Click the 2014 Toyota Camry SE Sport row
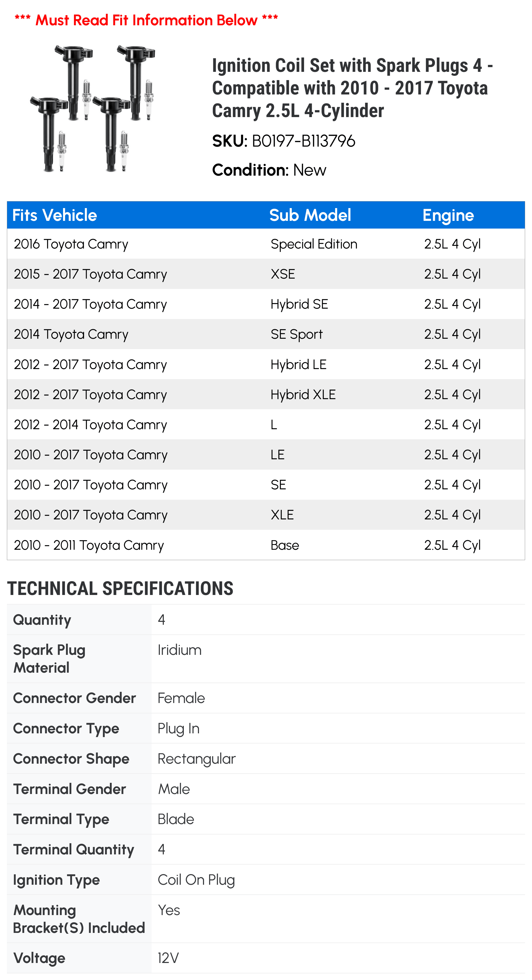The height and width of the screenshot is (980, 532). (266, 334)
